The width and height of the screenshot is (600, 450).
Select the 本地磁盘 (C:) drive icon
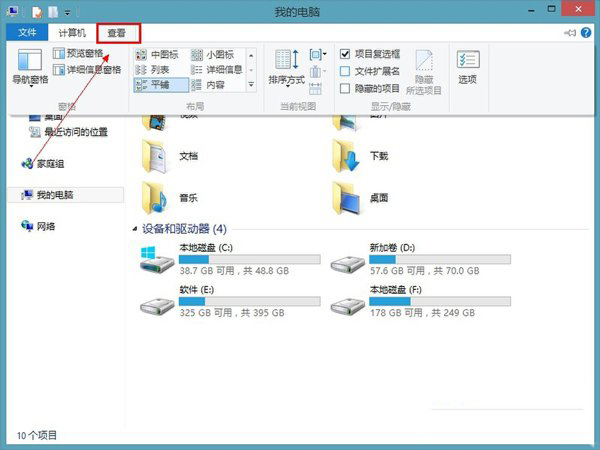[x=157, y=260]
